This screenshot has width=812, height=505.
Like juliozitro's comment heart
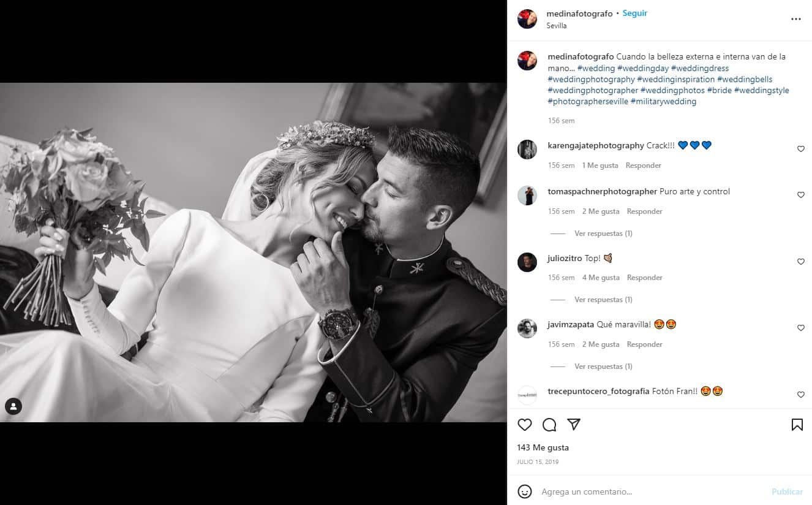pyautogui.click(x=800, y=262)
